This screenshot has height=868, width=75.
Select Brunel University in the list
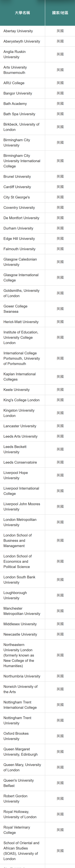17,177
